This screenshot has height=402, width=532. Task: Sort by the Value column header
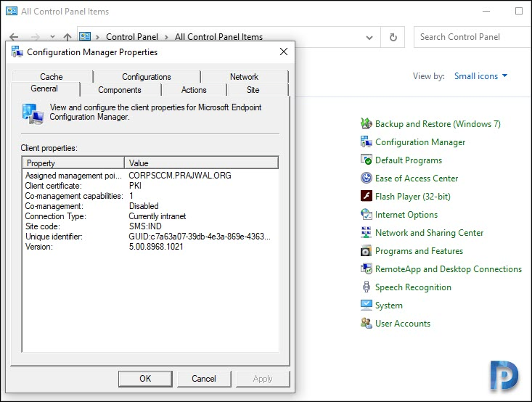[x=202, y=163]
